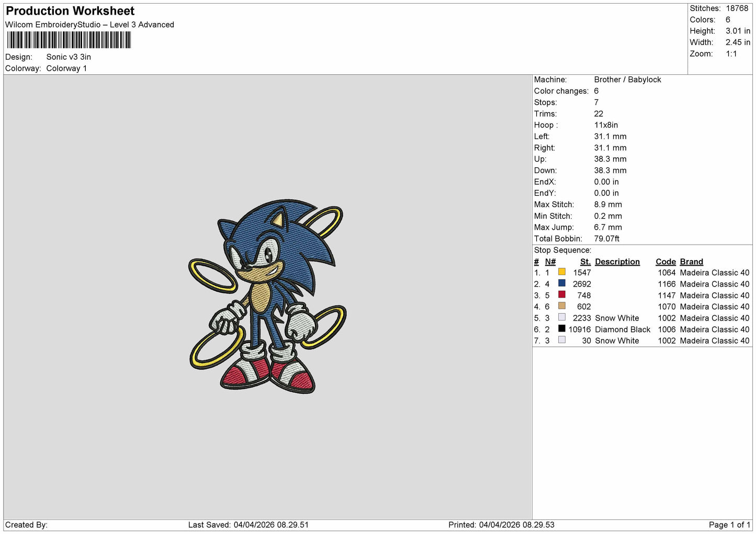Screen dimensions: 756x534
Task: Click the Zoom value '1:1'
Action: coord(731,54)
